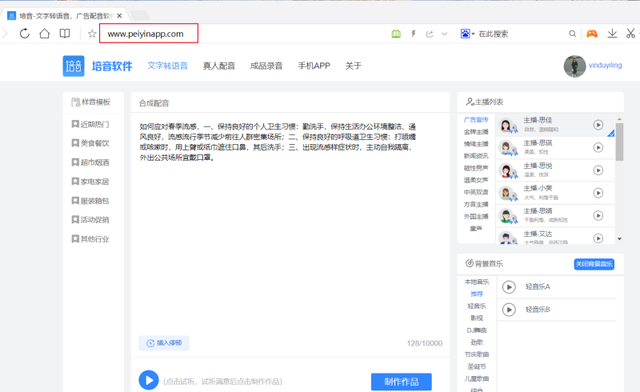The width and height of the screenshot is (640, 392).
Task: Play preview for 主播-思佳
Action: [598, 125]
